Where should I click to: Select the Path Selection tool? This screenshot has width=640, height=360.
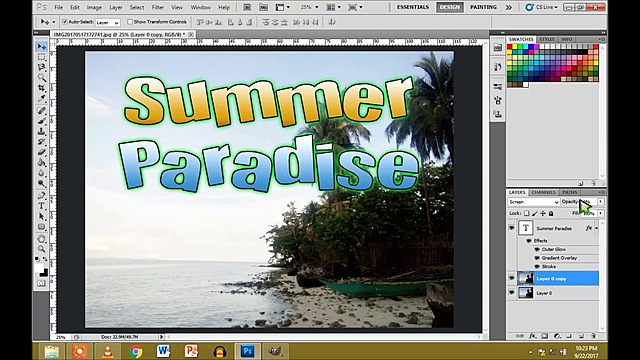[x=41, y=216]
